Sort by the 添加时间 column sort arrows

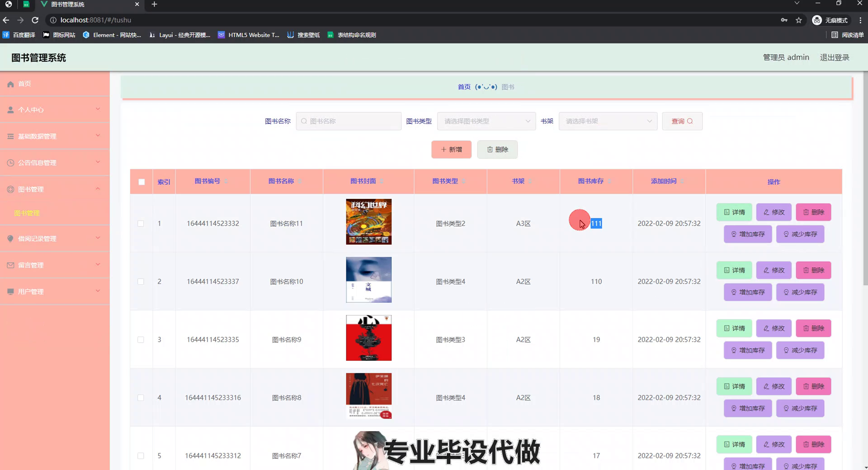point(682,181)
